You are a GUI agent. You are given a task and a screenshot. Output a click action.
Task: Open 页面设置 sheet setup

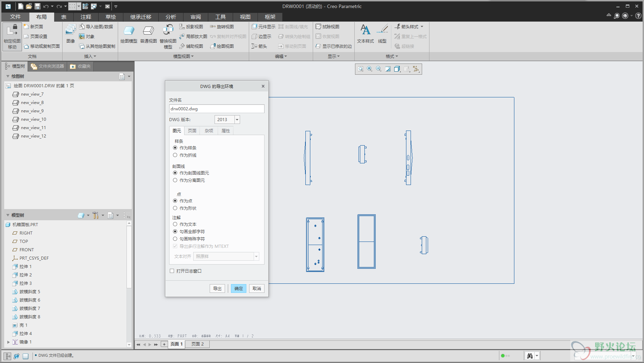35,36
